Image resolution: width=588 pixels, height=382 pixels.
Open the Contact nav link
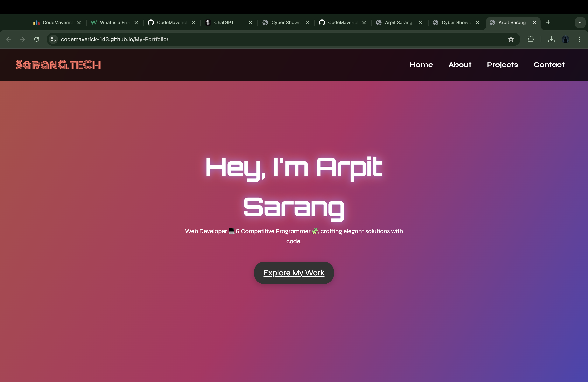549,65
